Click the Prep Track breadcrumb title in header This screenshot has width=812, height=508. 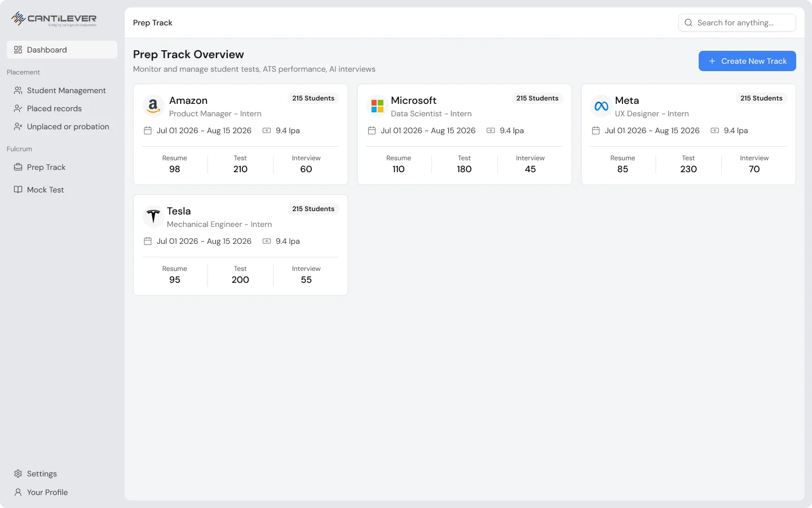(x=153, y=23)
